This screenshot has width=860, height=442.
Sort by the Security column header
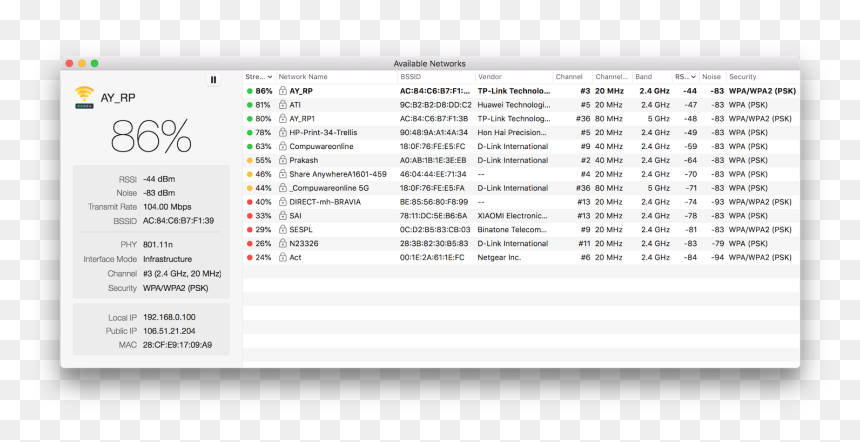762,77
